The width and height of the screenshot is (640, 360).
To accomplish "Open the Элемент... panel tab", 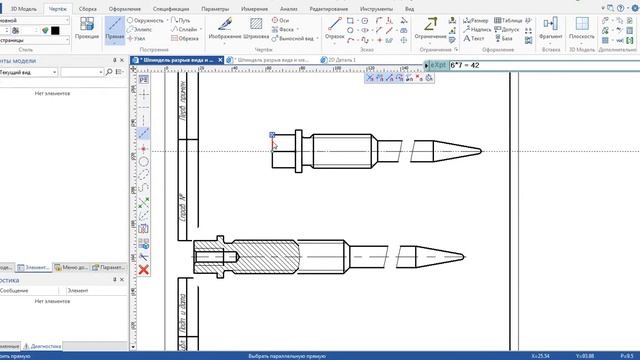I will pyautogui.click(x=33, y=267).
